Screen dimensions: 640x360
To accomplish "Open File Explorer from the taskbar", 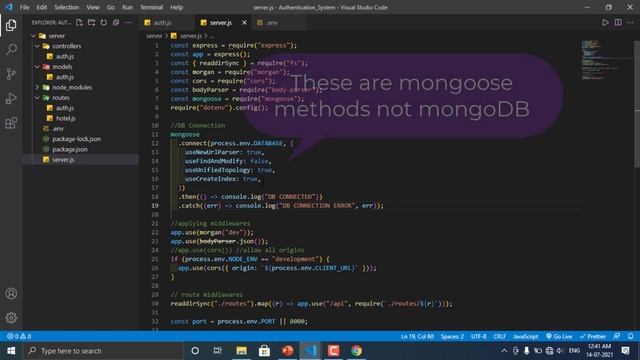I will coord(241,351).
